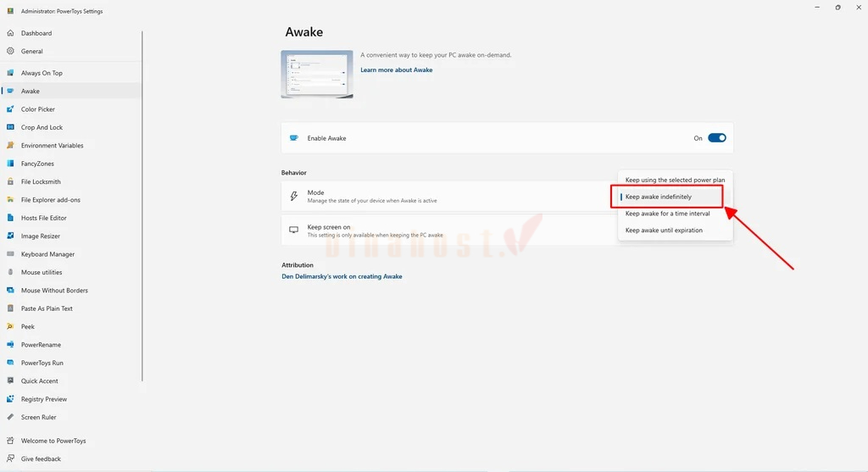Turn off the Enable Awake toggle
Screen dimensions: 868x472
pyautogui.click(x=717, y=138)
